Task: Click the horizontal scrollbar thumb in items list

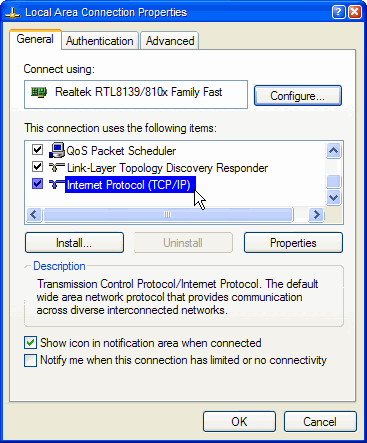Action: 168,215
